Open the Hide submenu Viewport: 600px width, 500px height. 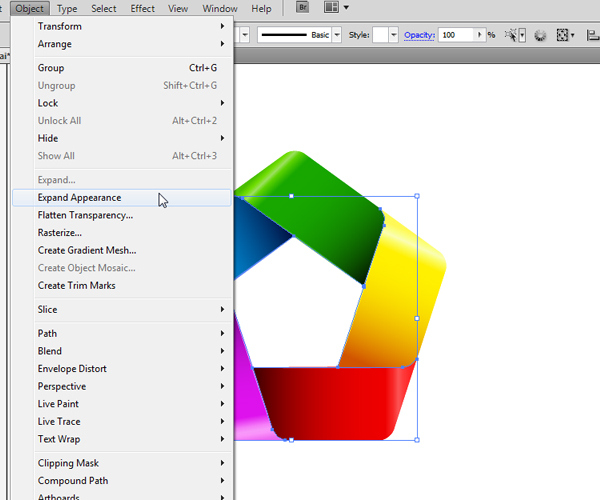(x=122, y=138)
